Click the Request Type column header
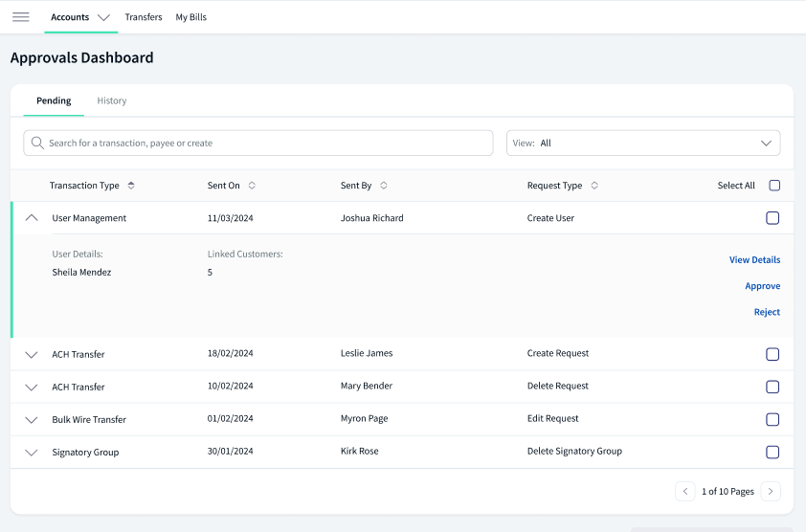 554,186
